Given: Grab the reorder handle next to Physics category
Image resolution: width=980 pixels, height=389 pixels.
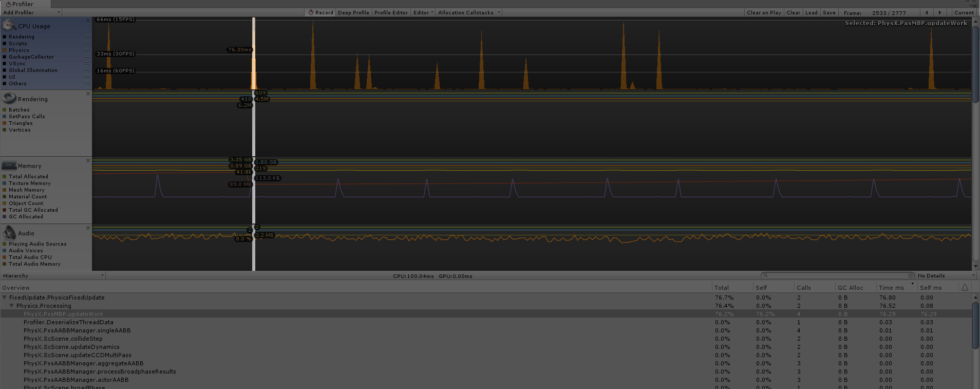Looking at the screenshot, I should (87, 50).
